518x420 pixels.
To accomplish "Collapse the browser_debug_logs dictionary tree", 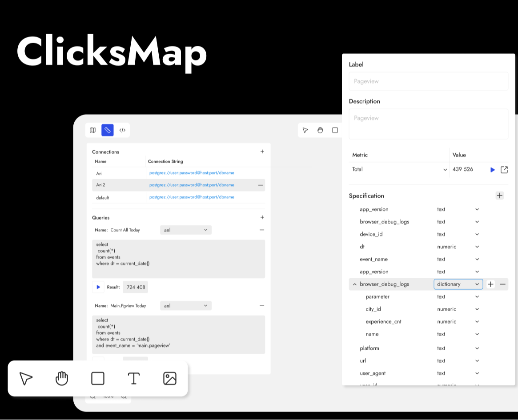I will [354, 284].
